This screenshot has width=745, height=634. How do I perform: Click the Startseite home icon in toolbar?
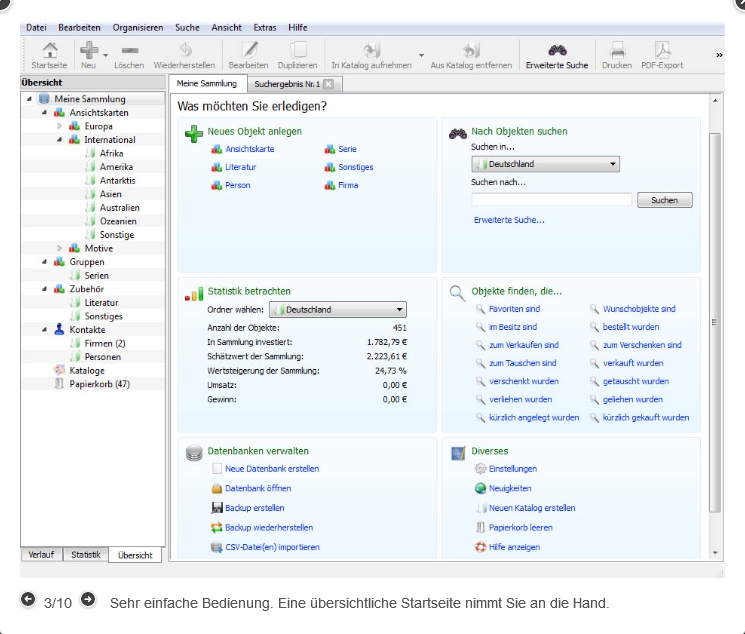pyautogui.click(x=43, y=50)
